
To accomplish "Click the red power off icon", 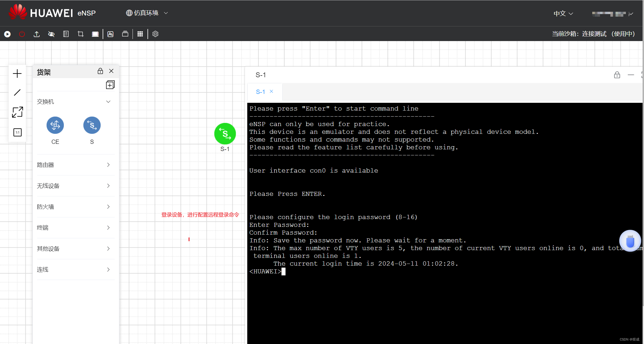I will click(x=22, y=34).
